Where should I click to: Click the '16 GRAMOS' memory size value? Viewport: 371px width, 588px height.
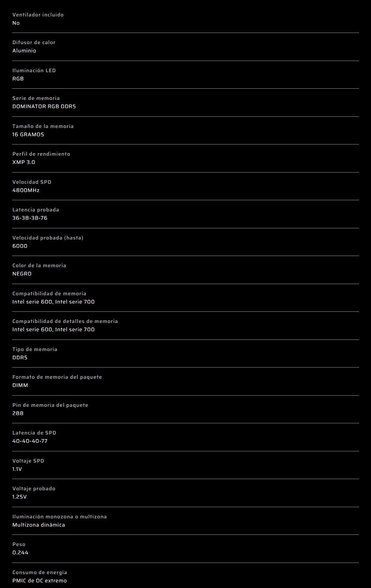click(x=28, y=134)
